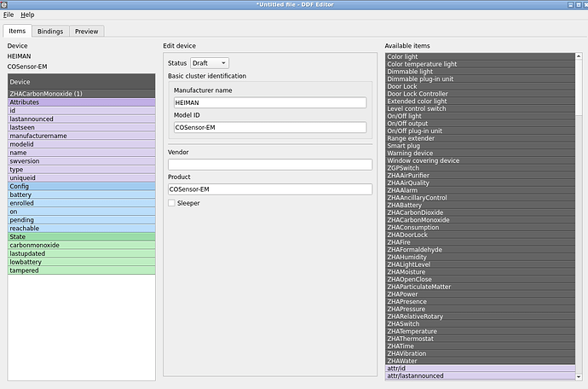Toggle the Sleeper checkbox
Viewport: 588px width, 389px height.
click(171, 203)
